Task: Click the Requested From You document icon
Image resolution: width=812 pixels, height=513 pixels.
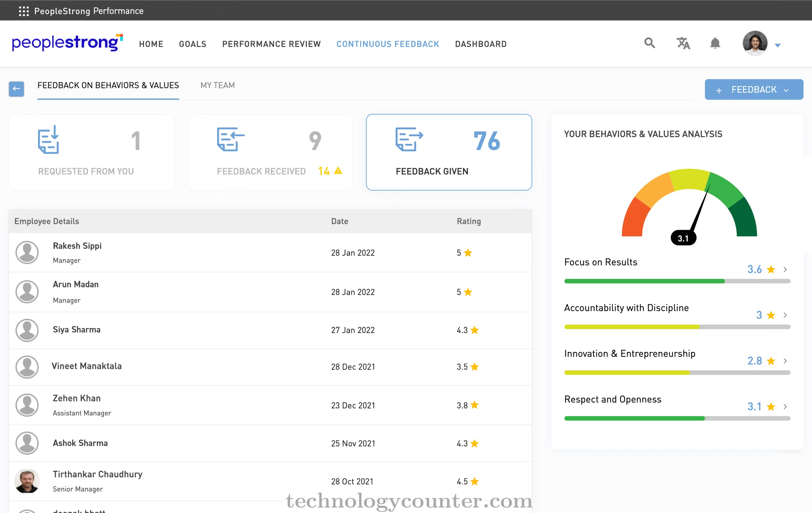Action: pyautogui.click(x=48, y=139)
